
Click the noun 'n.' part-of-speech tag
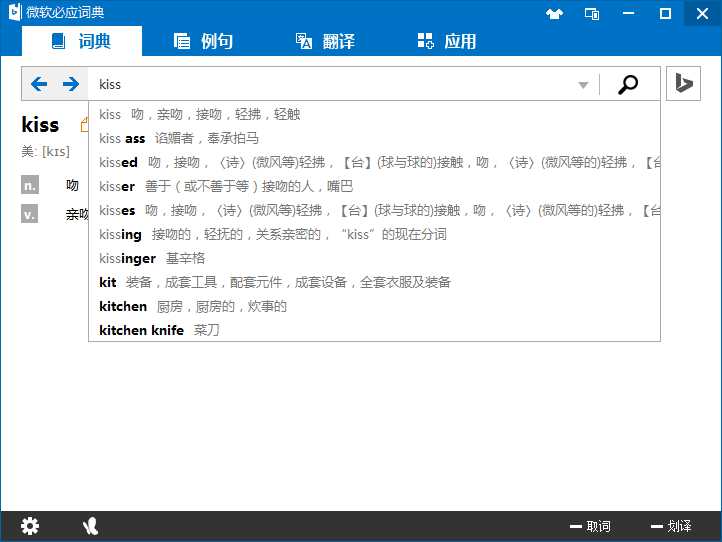coord(30,185)
